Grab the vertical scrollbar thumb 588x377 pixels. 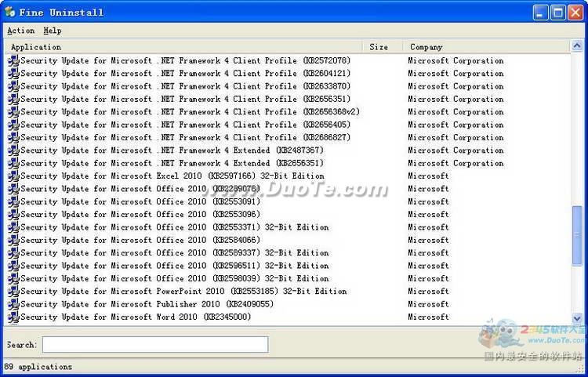point(577,236)
